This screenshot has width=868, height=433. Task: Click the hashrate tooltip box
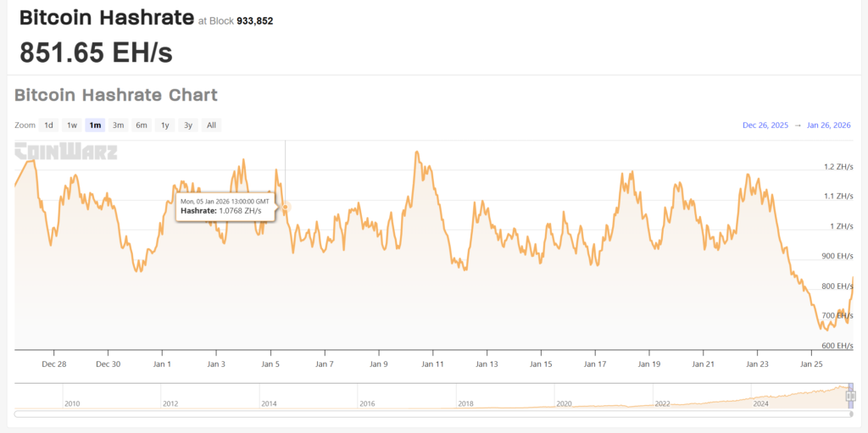click(x=225, y=206)
